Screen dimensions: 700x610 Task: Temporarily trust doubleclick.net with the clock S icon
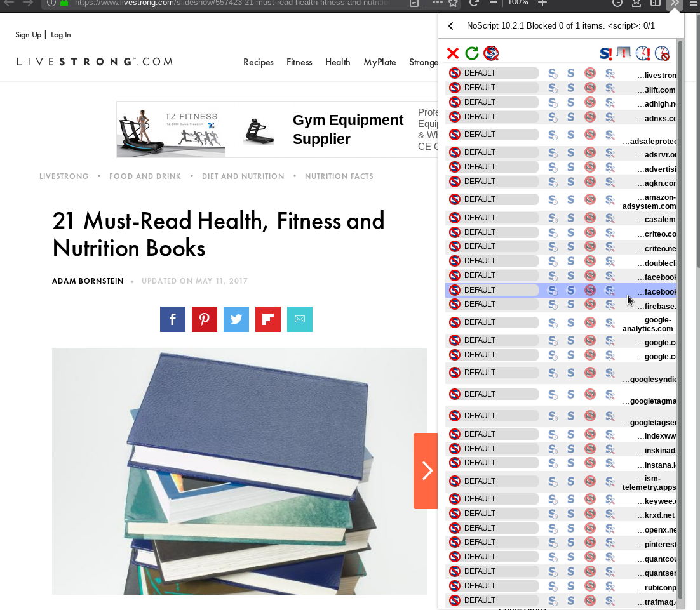pyautogui.click(x=553, y=261)
